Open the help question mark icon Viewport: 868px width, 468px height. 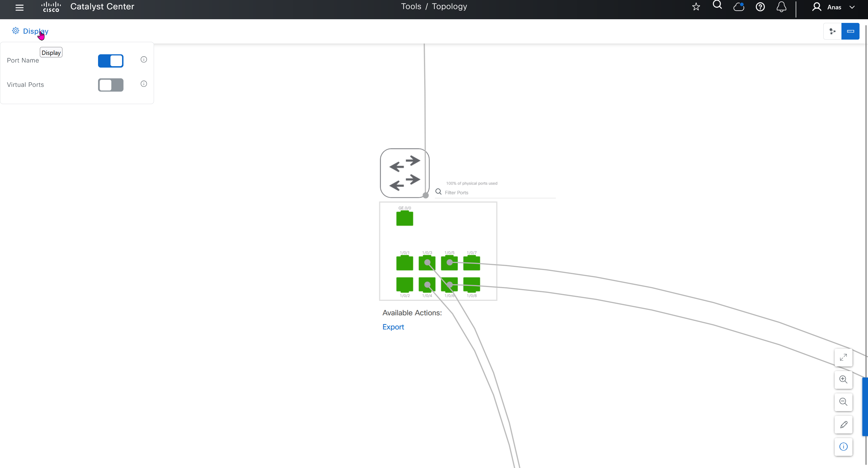(x=760, y=7)
